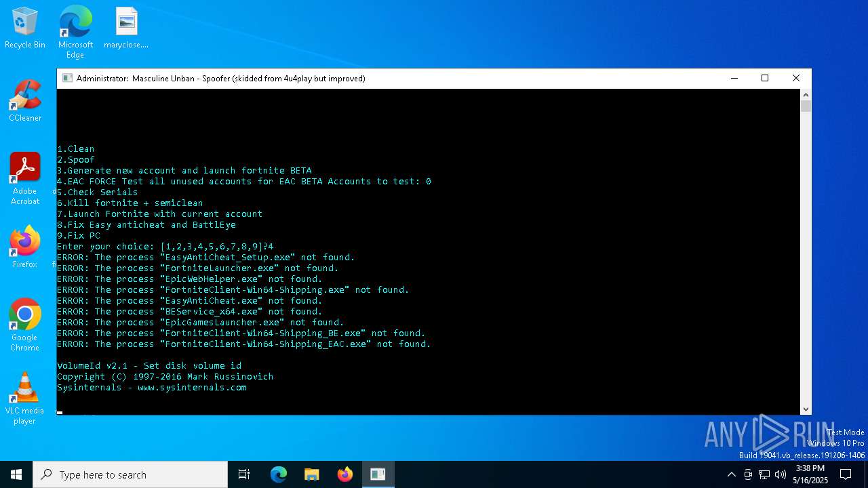Open the volume control tray icon
The width and height of the screenshot is (868, 488).
[x=781, y=474]
